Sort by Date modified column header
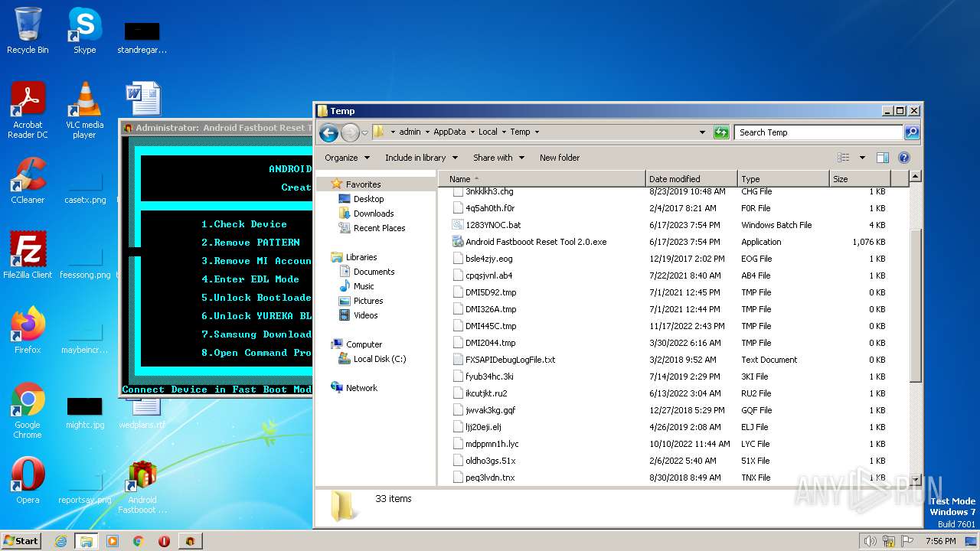This screenshot has height=551, width=980. click(691, 179)
